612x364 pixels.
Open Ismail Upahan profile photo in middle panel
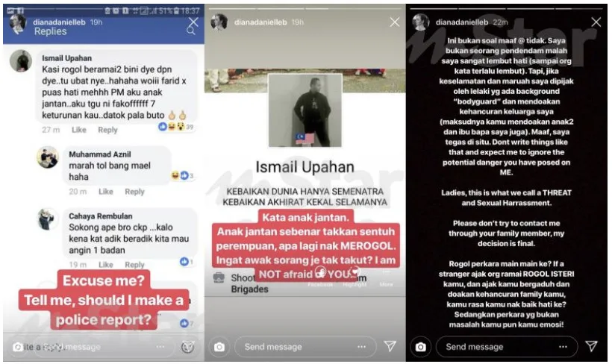coord(305,111)
